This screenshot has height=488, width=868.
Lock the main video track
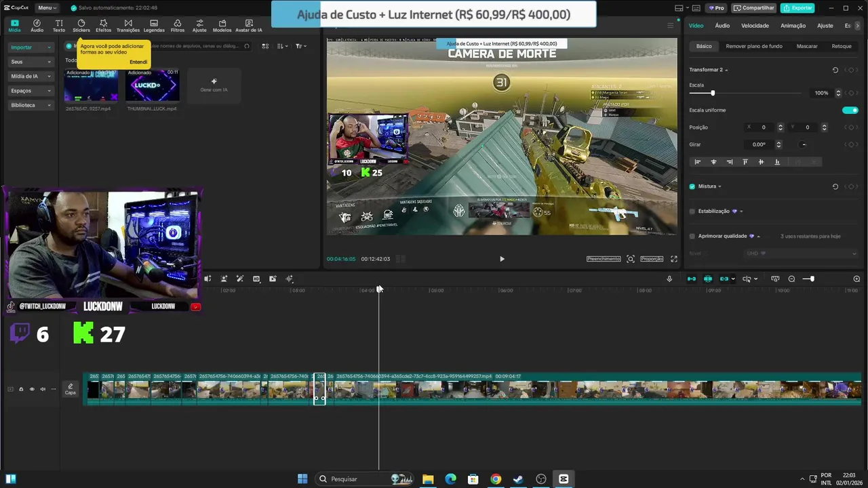pos(21,389)
